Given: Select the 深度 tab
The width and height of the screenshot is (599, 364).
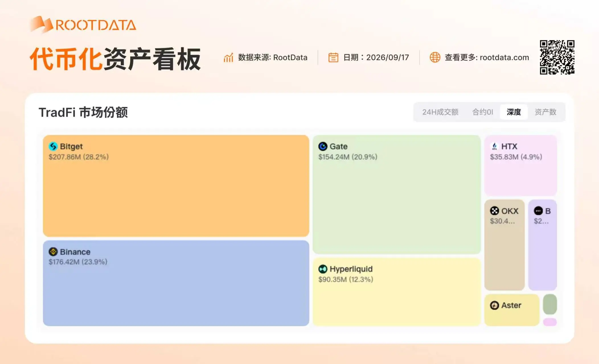Looking at the screenshot, I should pos(514,112).
